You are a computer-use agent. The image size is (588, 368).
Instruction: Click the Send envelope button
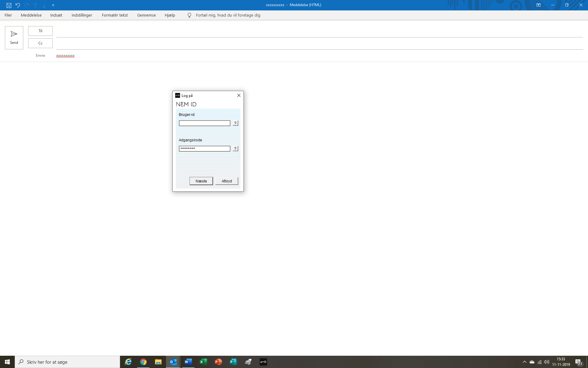14,37
